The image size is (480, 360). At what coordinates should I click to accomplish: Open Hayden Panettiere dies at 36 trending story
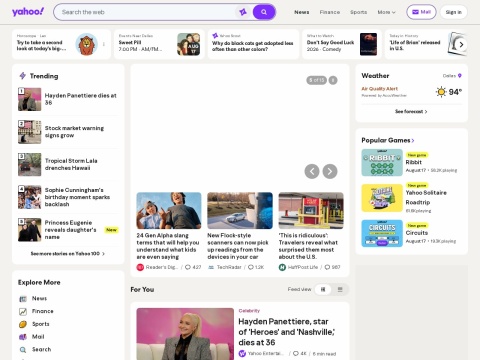click(x=81, y=99)
